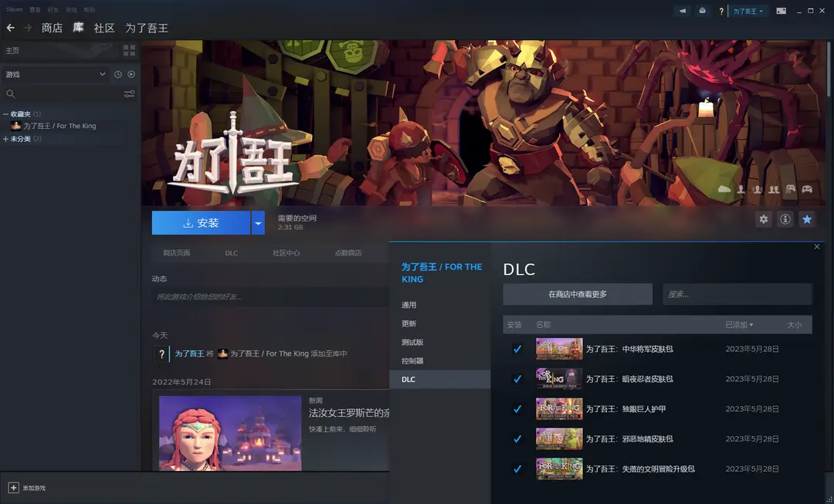This screenshot has height=504, width=834.
Task: Uncheck install for 独眼巨人护甲
Action: pos(517,409)
